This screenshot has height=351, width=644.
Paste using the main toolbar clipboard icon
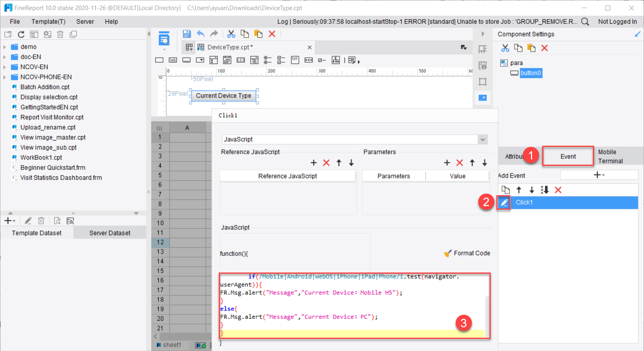[x=258, y=34]
